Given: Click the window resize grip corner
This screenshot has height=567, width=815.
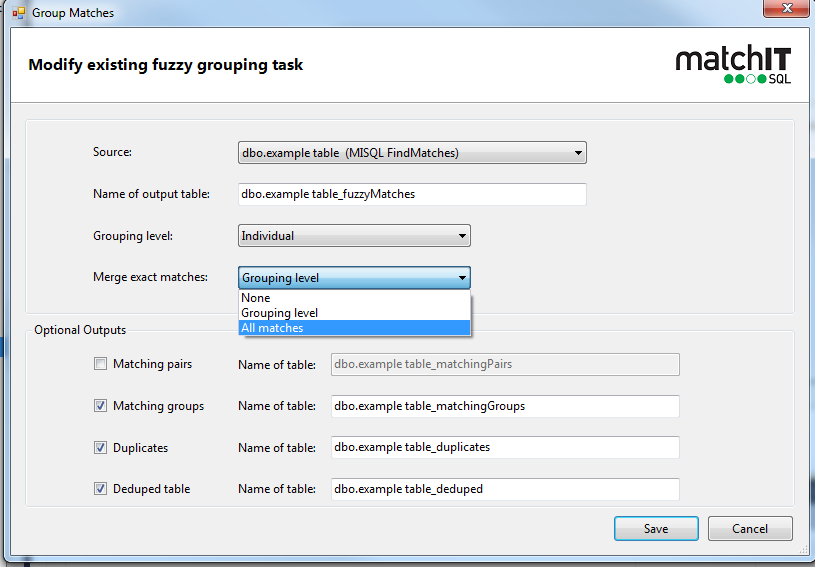Looking at the screenshot, I should point(803,550).
